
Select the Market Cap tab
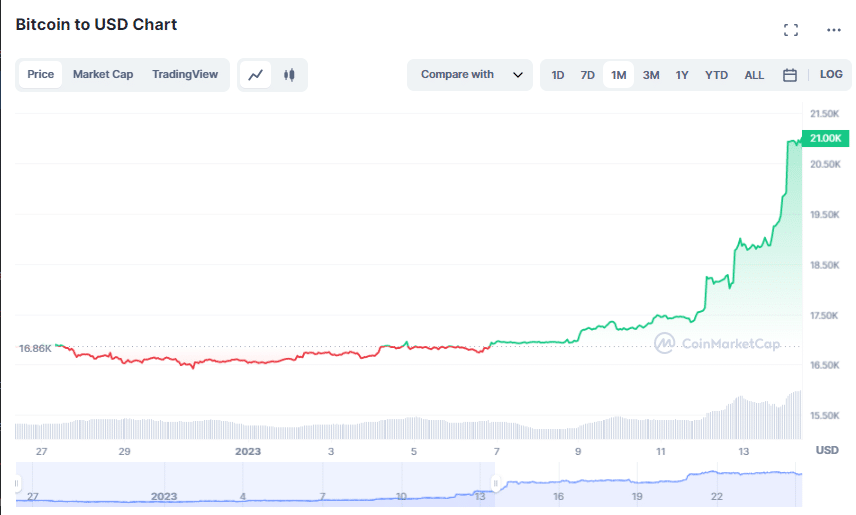(103, 74)
